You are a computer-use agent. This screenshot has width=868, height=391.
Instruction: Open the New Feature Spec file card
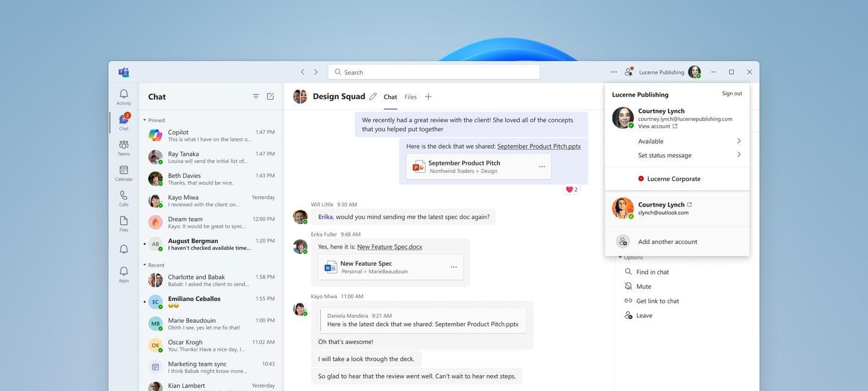(x=390, y=267)
